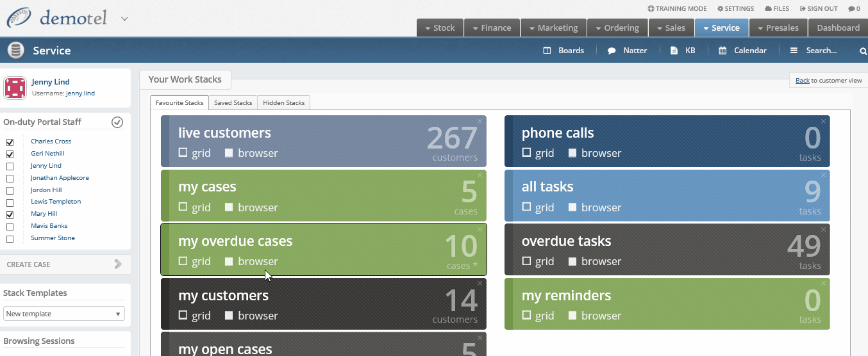The height and width of the screenshot is (356, 868).
Task: Click the Calendar icon
Action: [x=722, y=51]
